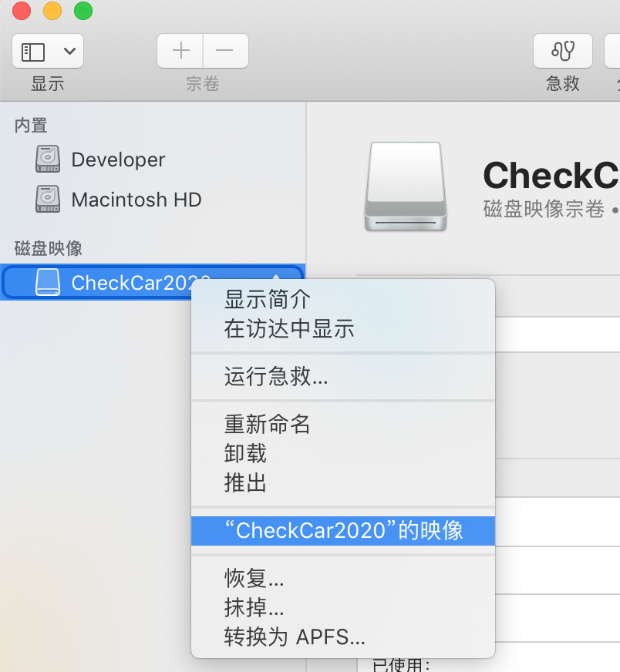The height and width of the screenshot is (672, 620).
Task: Run First Aid via stethoscope icon
Action: [562, 51]
